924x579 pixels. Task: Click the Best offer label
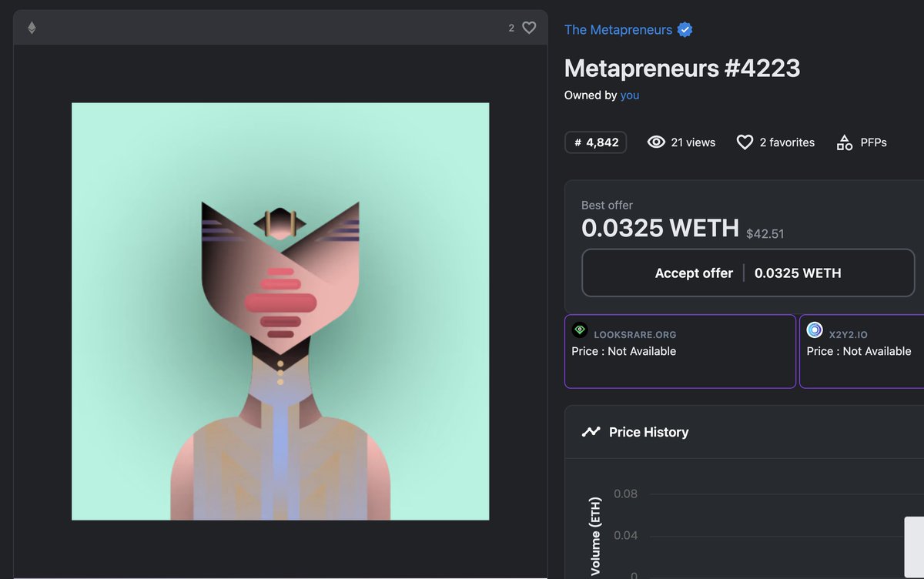point(607,206)
